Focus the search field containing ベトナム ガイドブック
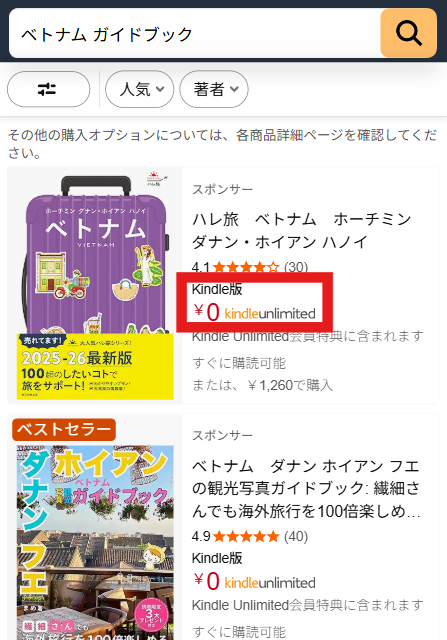The height and width of the screenshot is (640, 447). pyautogui.click(x=195, y=33)
